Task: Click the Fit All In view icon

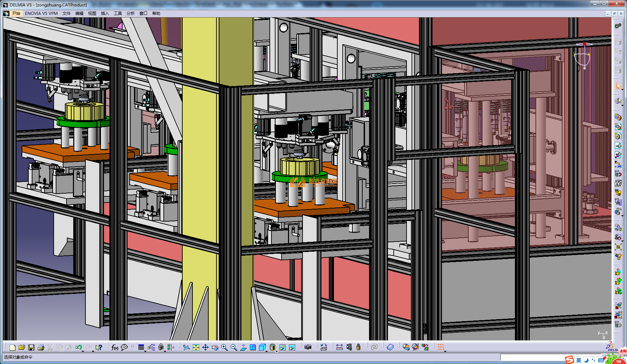Action: (x=196, y=347)
